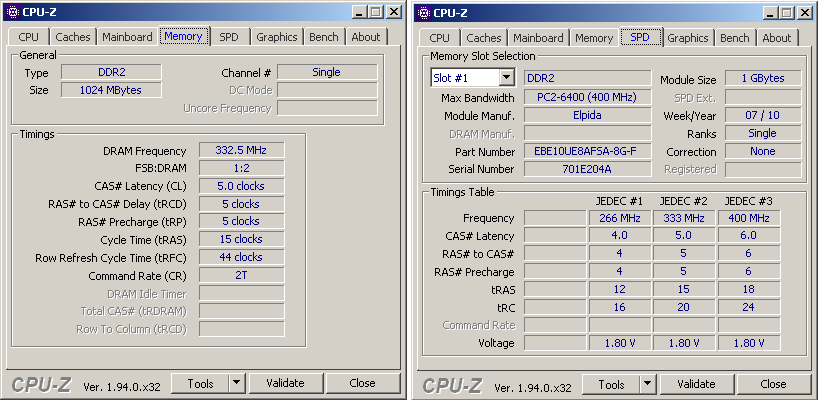This screenshot has height=400, width=819.
Task: Click Validate button in right window
Action: coord(696,385)
